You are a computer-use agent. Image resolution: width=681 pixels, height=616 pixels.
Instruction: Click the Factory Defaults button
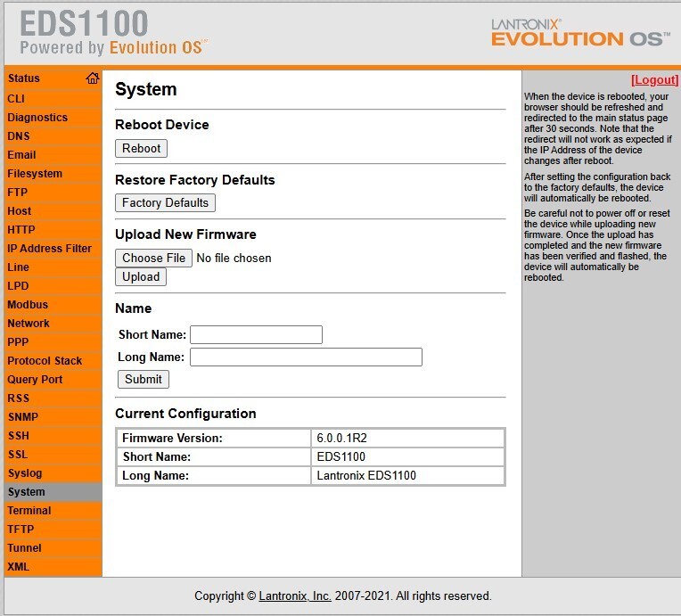pos(165,203)
